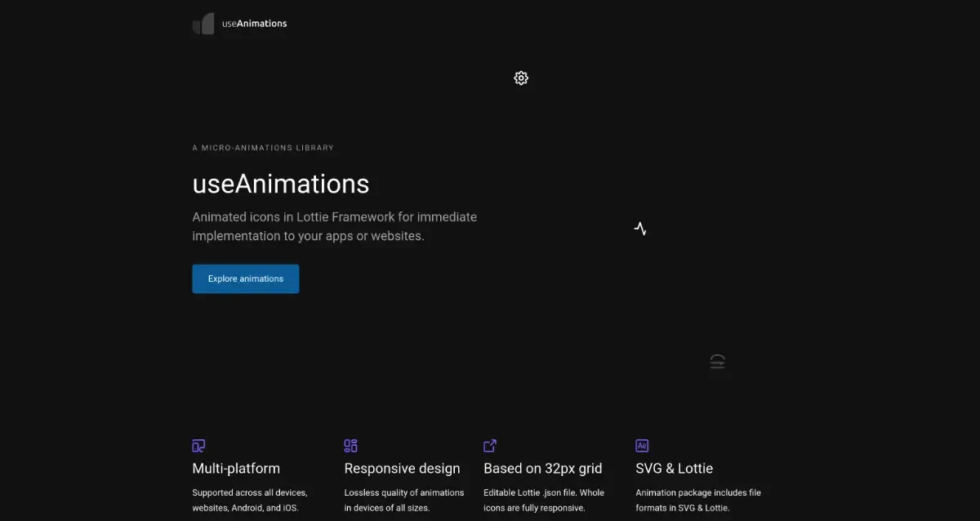
Task: Click the Supported across all devices text
Action: (x=249, y=500)
